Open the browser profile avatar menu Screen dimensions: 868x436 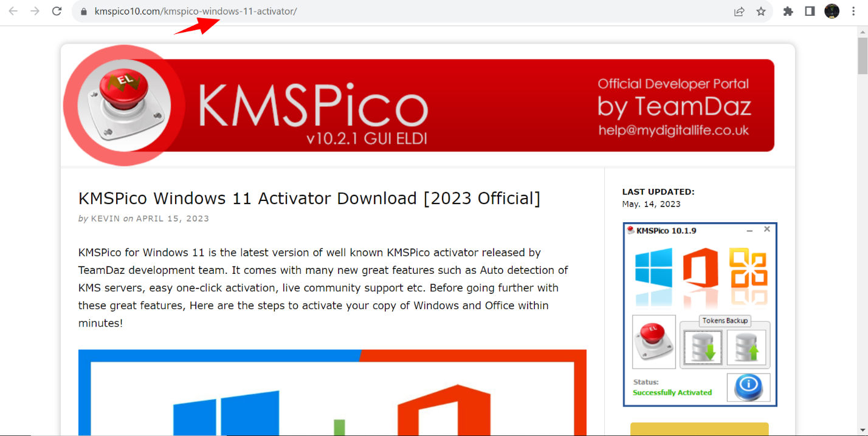[x=832, y=11]
